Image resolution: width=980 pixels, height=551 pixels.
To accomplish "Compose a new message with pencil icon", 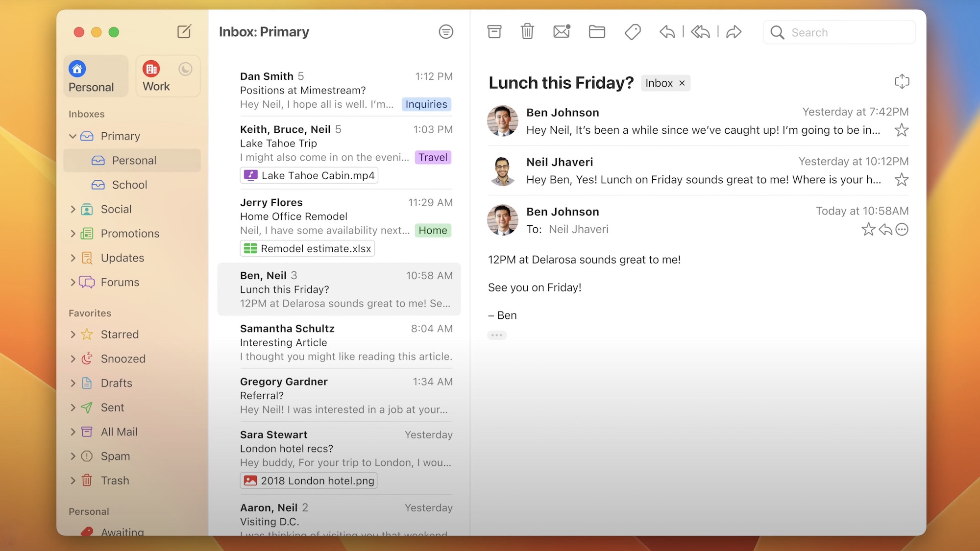I will pyautogui.click(x=184, y=32).
